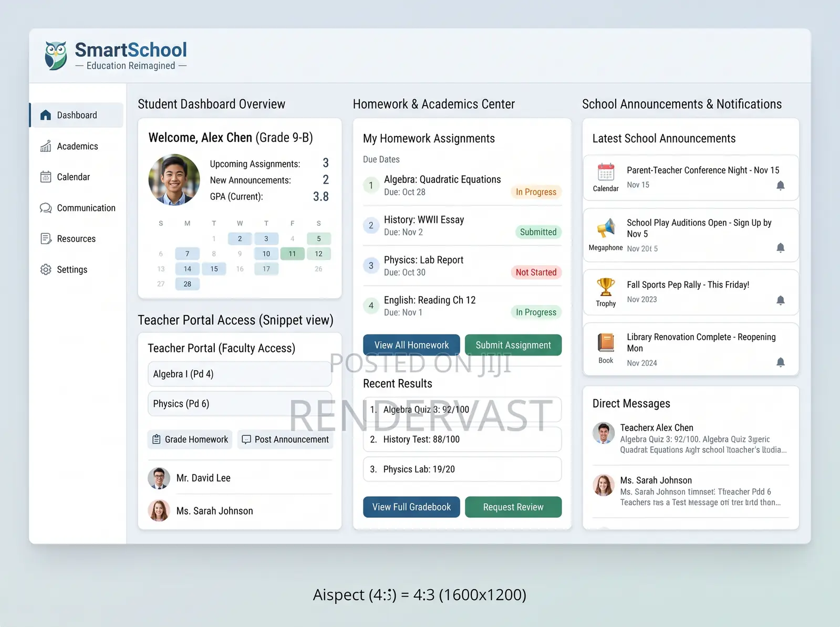Open Parent-Teacher Conference Night announcement title
This screenshot has height=627, width=840.
pos(703,170)
